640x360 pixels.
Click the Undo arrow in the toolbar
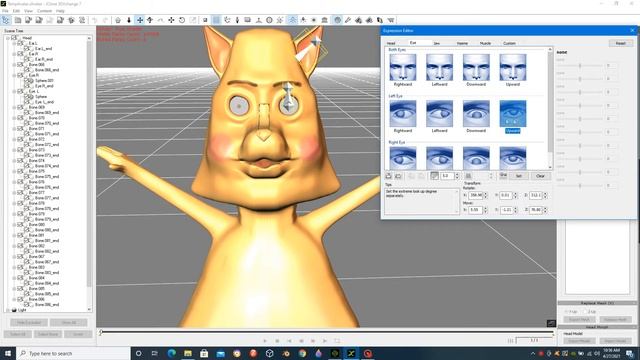coord(95,20)
